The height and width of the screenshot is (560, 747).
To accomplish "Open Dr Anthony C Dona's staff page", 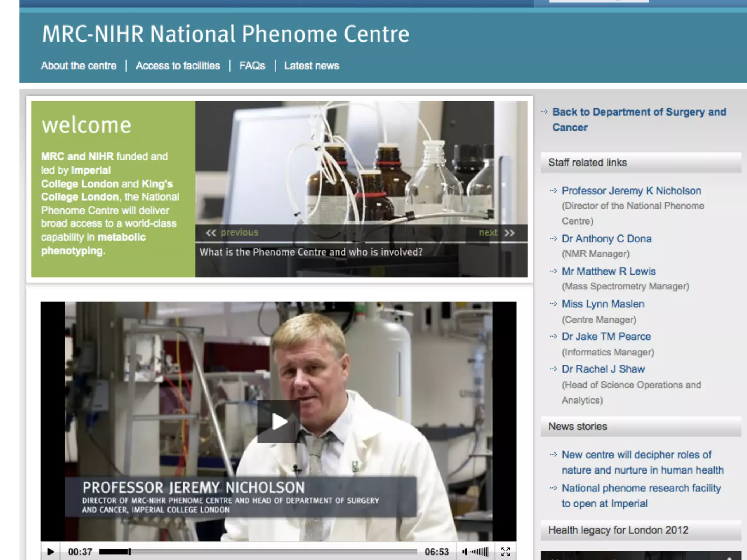I will click(606, 239).
